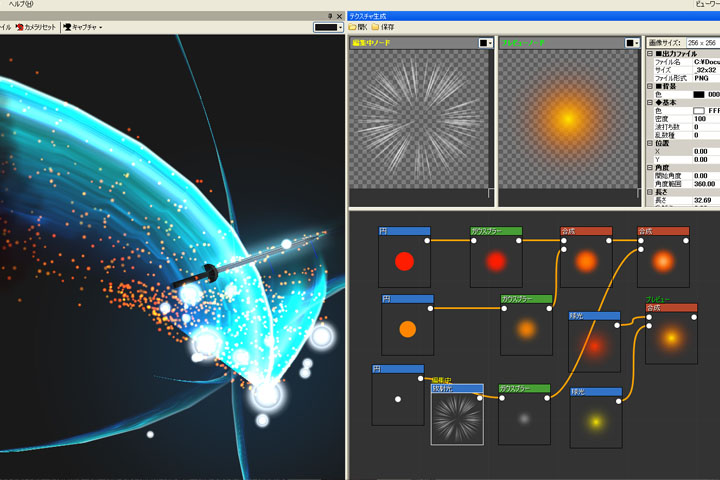Collapse the 角度 property group
Screen dimensions: 720x480
click(x=650, y=168)
